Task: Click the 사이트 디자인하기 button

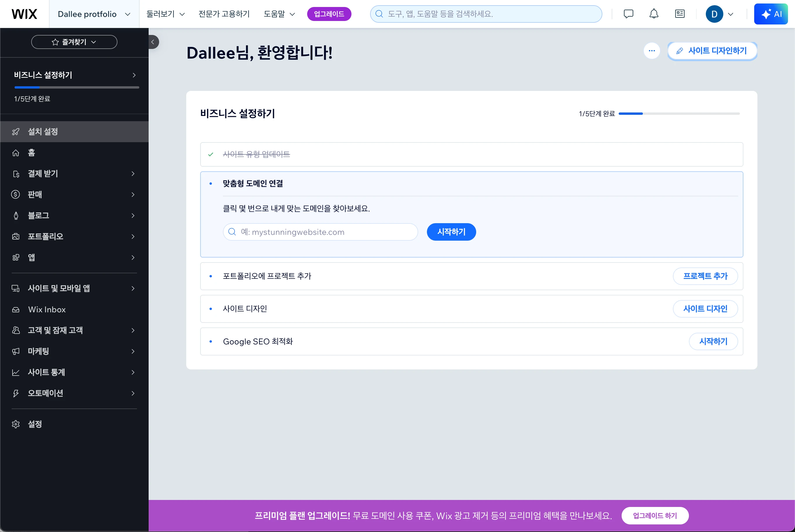Action: click(x=712, y=51)
